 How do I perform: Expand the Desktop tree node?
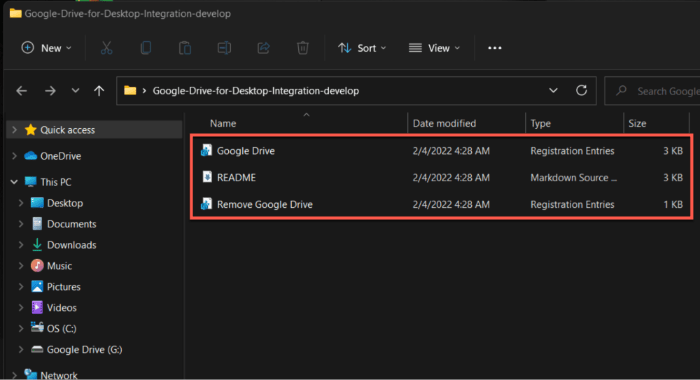click(x=21, y=203)
